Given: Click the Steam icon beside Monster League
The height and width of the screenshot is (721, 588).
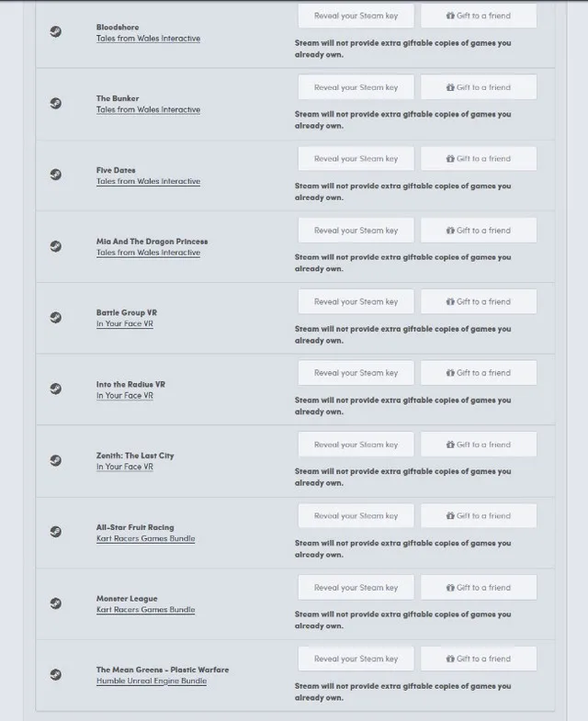Looking at the screenshot, I should coord(56,603).
